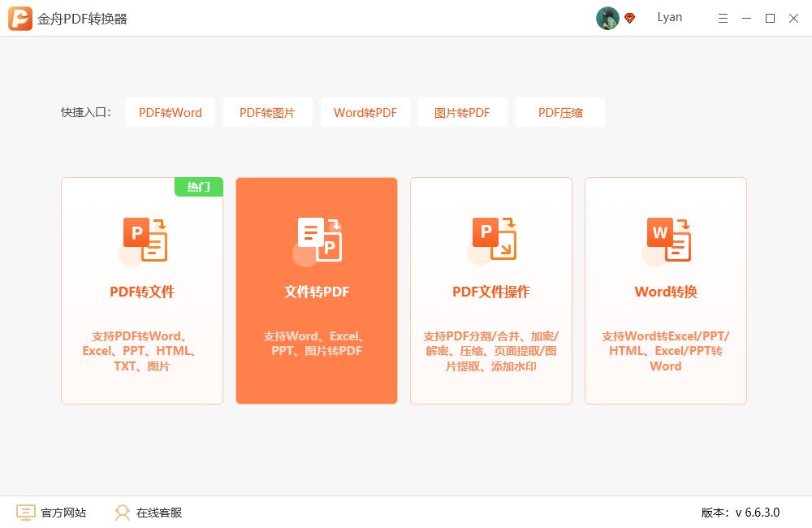
Task: Click the highlighted 文件转PDF card
Action: pyautogui.click(x=316, y=290)
